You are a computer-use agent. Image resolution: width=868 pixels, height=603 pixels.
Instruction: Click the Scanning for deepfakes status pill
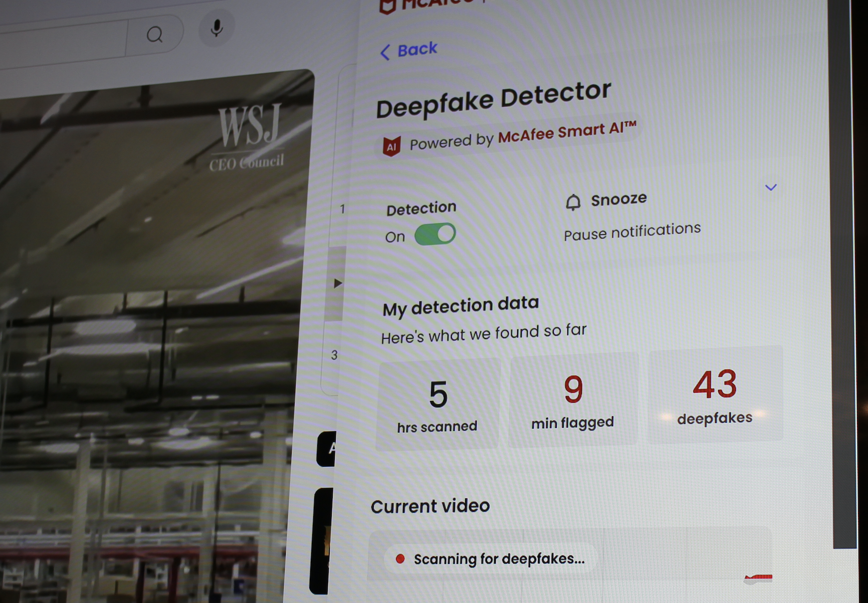[x=491, y=559]
